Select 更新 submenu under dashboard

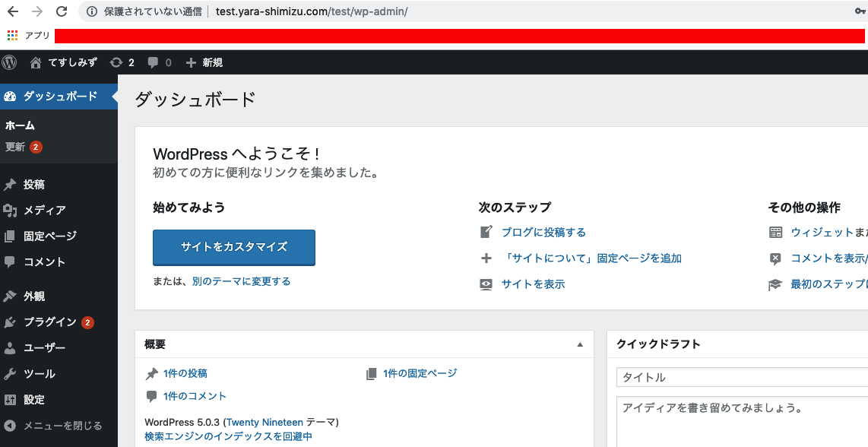click(x=15, y=147)
